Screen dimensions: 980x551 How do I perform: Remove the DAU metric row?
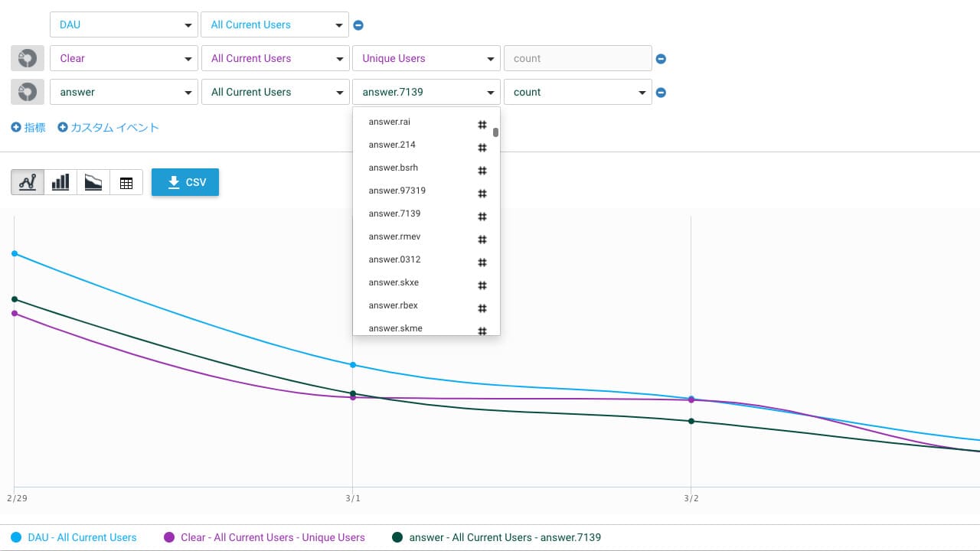point(358,25)
